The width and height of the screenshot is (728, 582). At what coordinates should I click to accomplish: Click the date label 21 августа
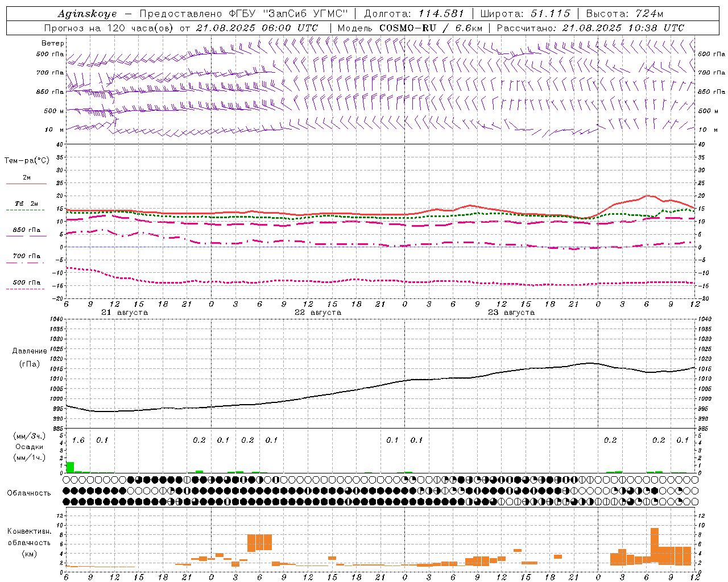pos(125,313)
